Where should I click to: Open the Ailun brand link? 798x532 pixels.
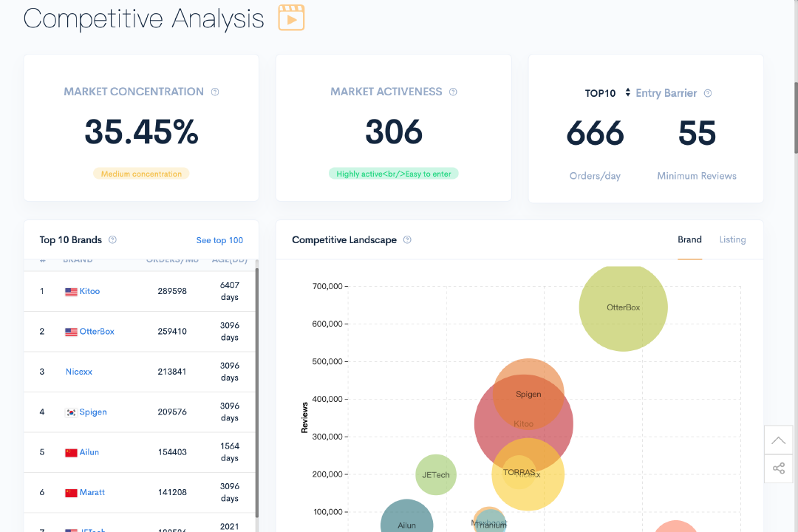tap(89, 452)
